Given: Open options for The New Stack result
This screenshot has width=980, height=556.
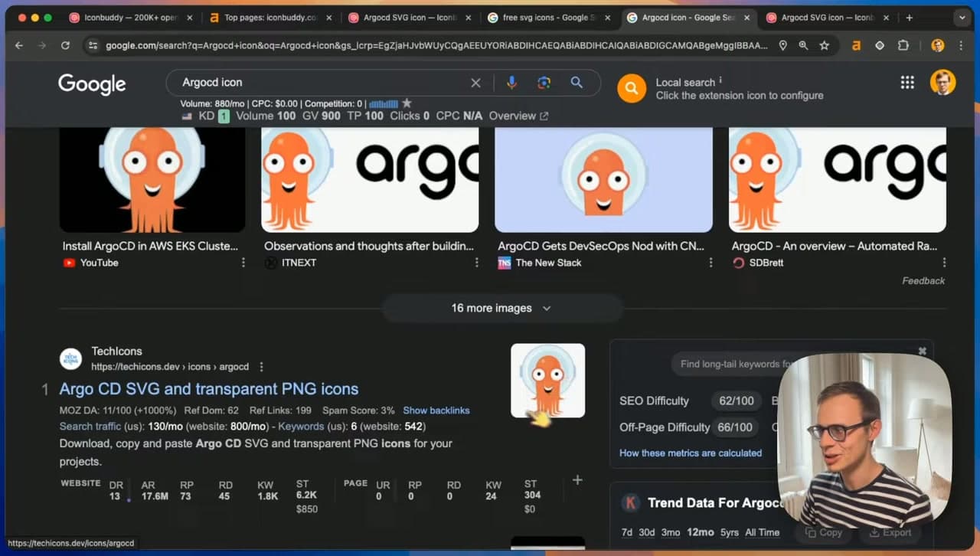Looking at the screenshot, I should click(710, 263).
